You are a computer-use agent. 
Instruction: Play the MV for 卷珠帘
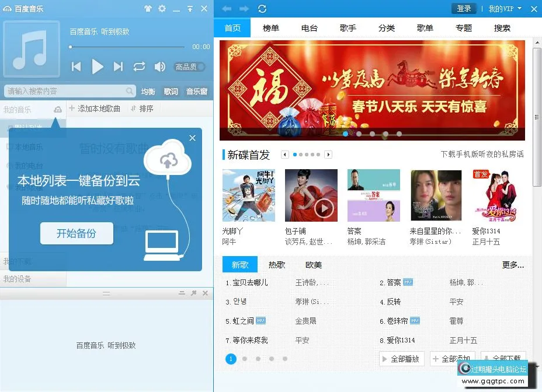tap(415, 321)
